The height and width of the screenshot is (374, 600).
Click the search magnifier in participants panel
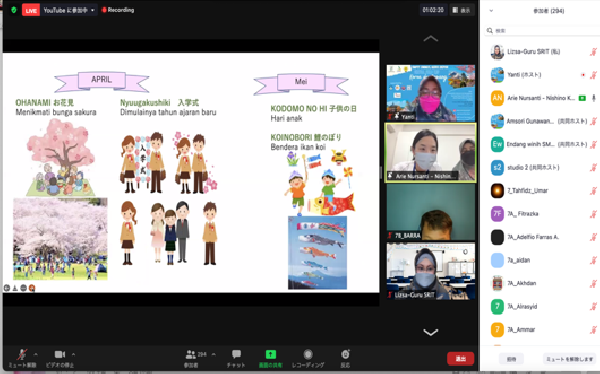489,30
